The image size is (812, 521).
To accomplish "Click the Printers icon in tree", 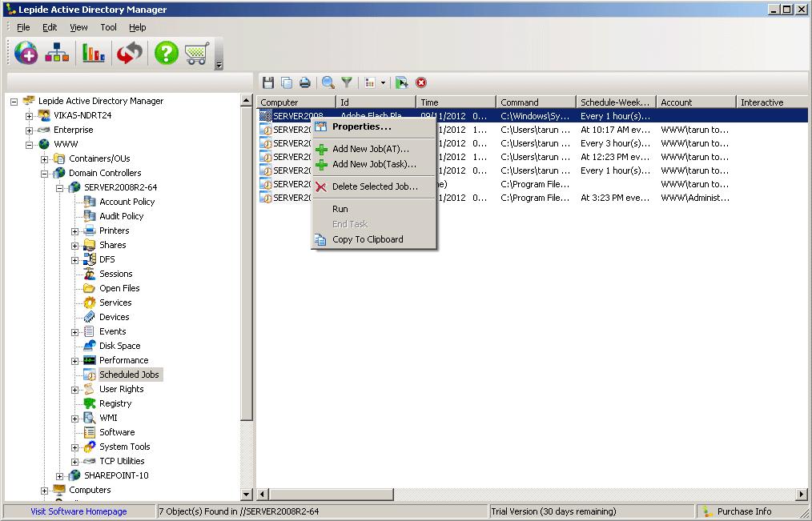I will (90, 230).
